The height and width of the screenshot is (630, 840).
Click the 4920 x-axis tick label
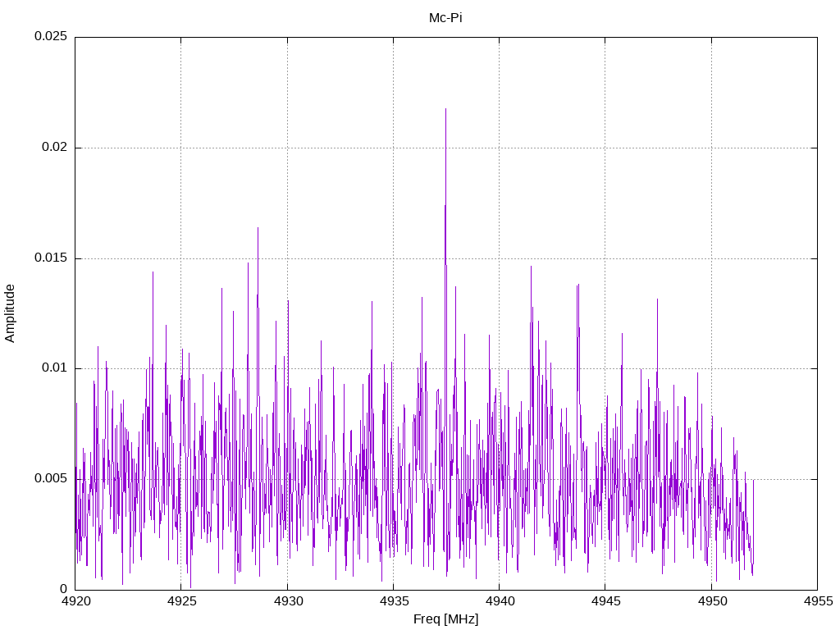pyautogui.click(x=75, y=601)
